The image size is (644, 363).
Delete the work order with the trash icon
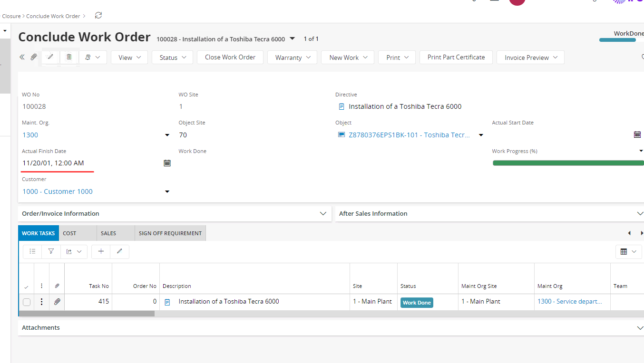pyautogui.click(x=69, y=57)
